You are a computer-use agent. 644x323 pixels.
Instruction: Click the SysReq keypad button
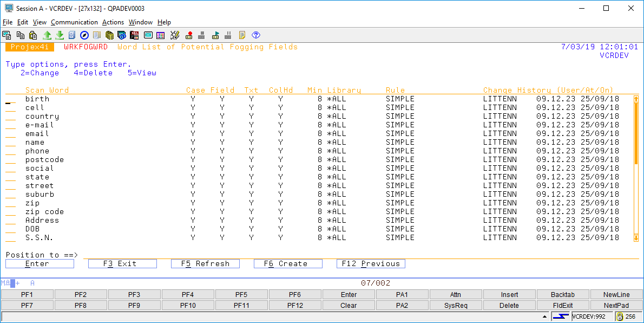pyautogui.click(x=456, y=305)
